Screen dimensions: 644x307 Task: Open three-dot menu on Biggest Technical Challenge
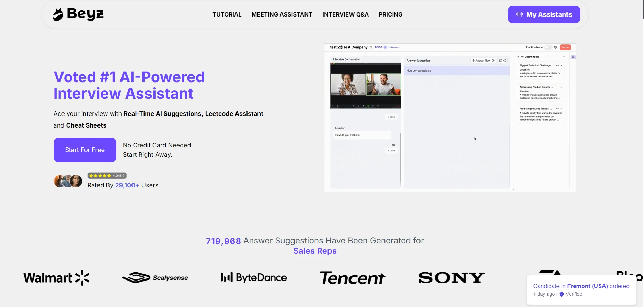[557, 65]
